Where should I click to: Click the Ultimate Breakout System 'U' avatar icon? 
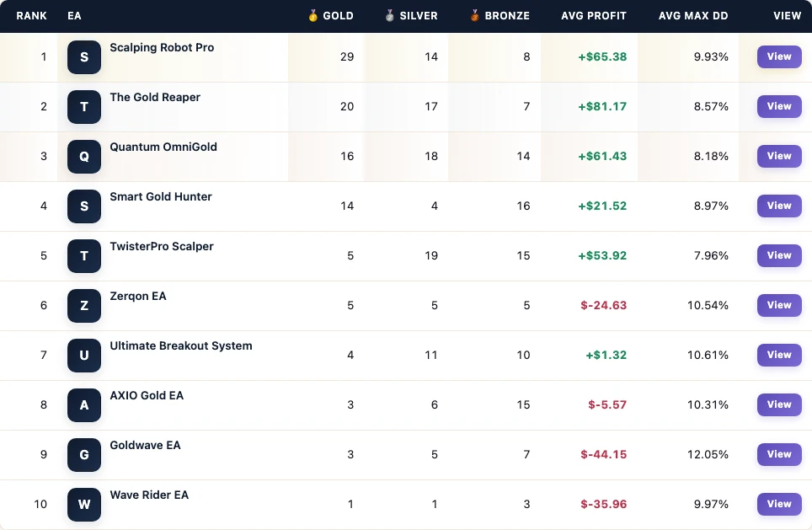tap(84, 356)
